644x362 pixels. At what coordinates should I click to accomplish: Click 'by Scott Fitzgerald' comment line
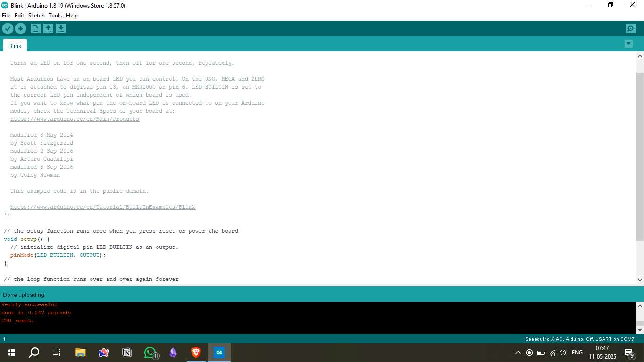pos(41,143)
